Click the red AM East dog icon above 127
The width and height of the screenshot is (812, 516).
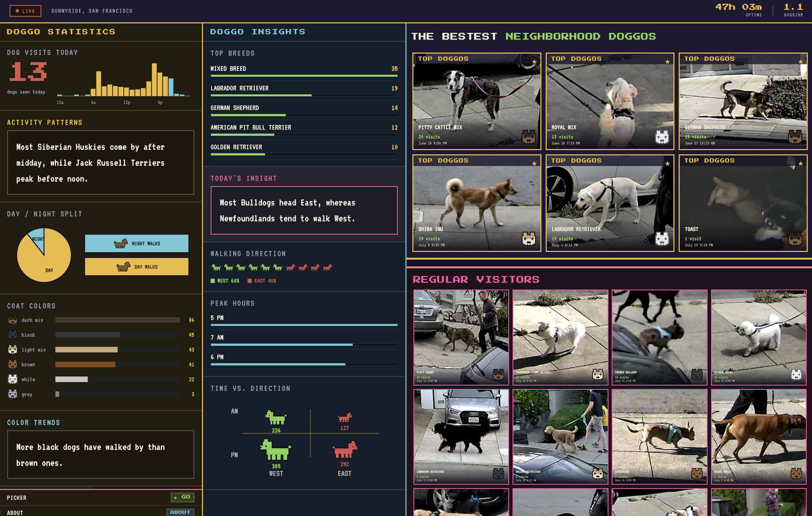(345, 418)
